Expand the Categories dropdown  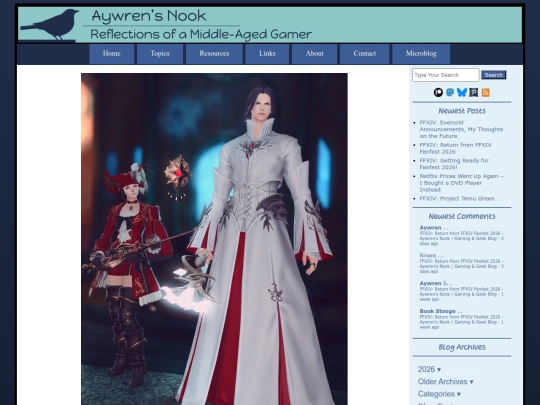click(439, 394)
